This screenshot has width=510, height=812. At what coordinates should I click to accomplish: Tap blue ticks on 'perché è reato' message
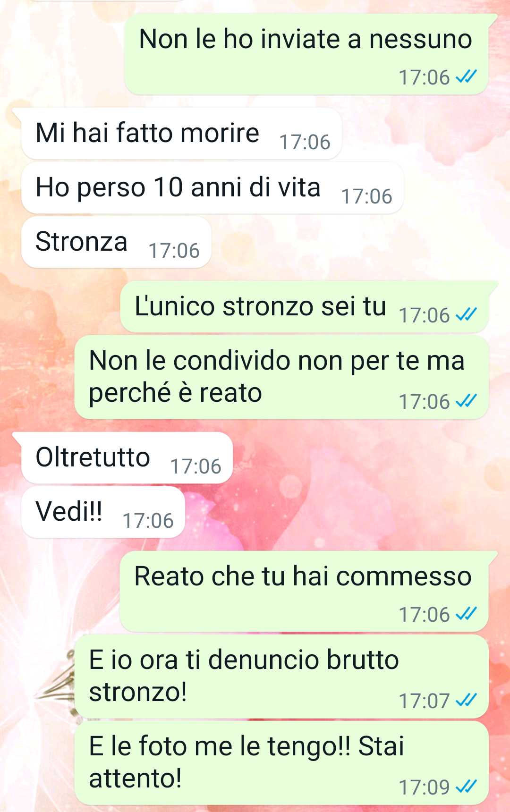point(466,401)
